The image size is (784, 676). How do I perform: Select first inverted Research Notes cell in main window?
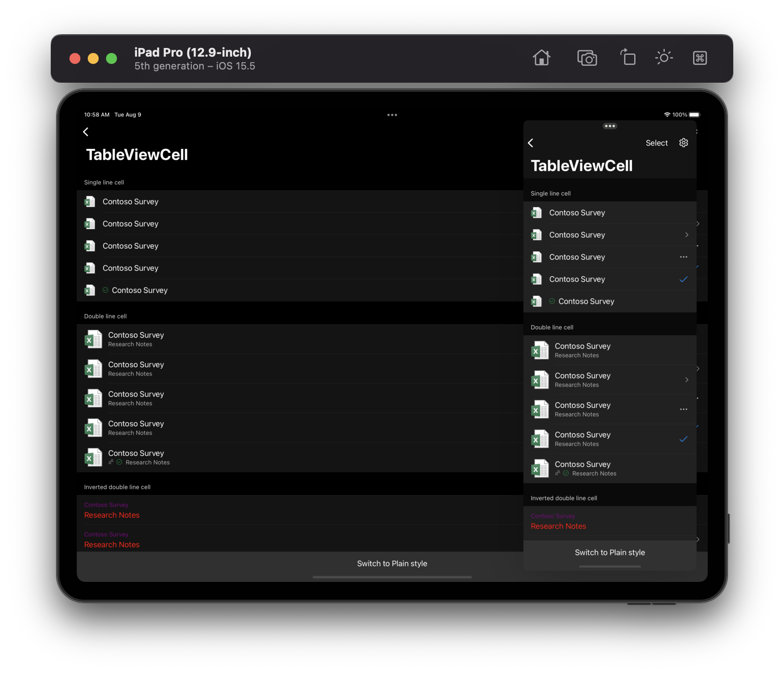coord(300,510)
